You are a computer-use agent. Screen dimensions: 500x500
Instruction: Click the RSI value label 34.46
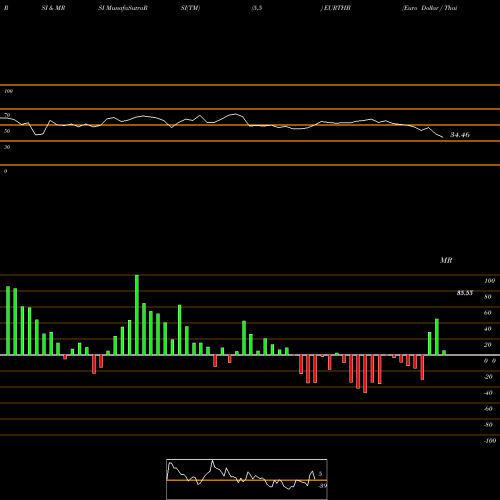[x=460, y=135]
